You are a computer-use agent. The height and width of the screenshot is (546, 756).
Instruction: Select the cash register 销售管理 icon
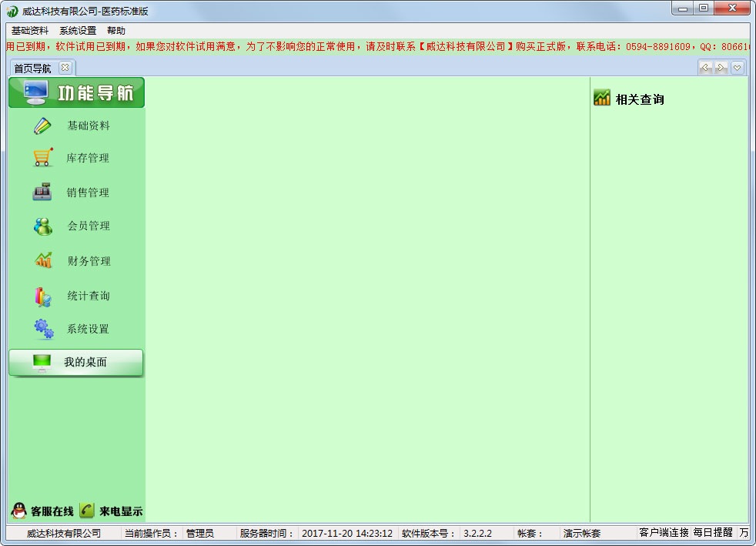[x=43, y=192]
